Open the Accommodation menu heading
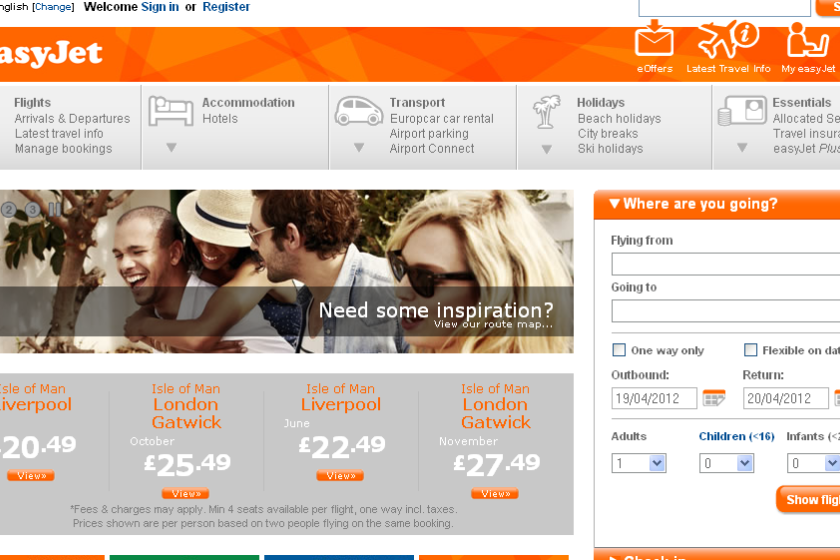Screen dimensions: 840x560 248,102
